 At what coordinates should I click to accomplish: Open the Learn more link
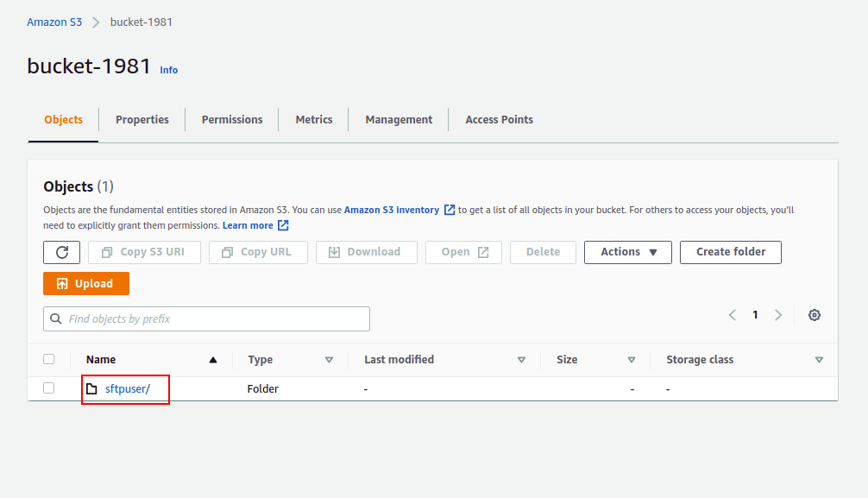[248, 225]
